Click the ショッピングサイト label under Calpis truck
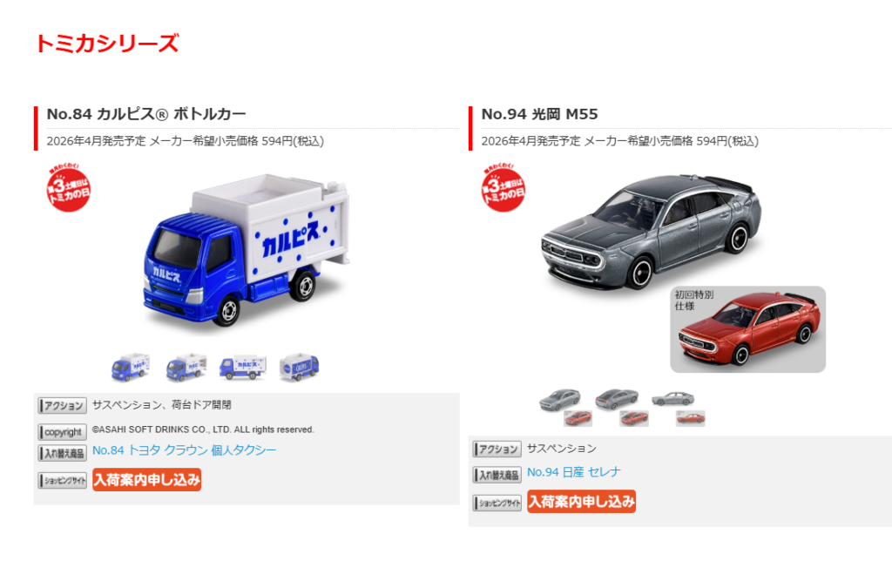The width and height of the screenshot is (892, 588). 63,481
